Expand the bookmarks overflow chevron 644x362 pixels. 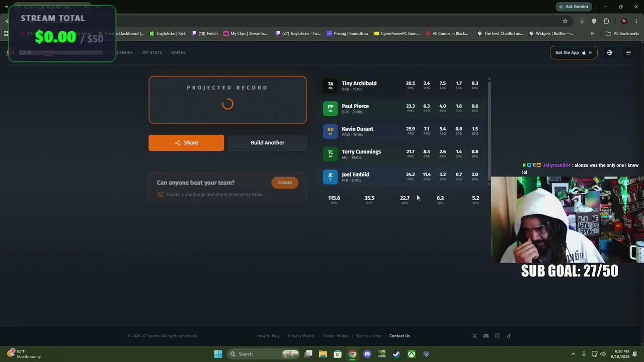click(x=592, y=34)
